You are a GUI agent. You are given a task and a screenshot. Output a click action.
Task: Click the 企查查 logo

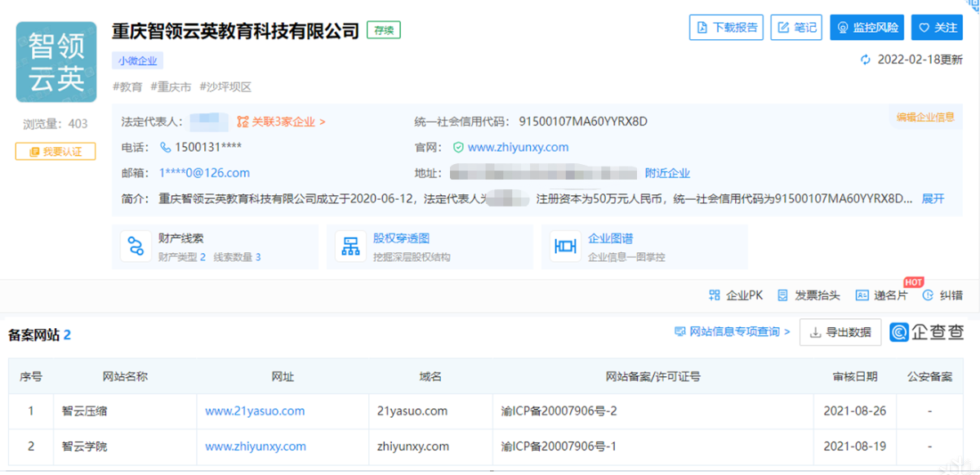[x=927, y=332]
